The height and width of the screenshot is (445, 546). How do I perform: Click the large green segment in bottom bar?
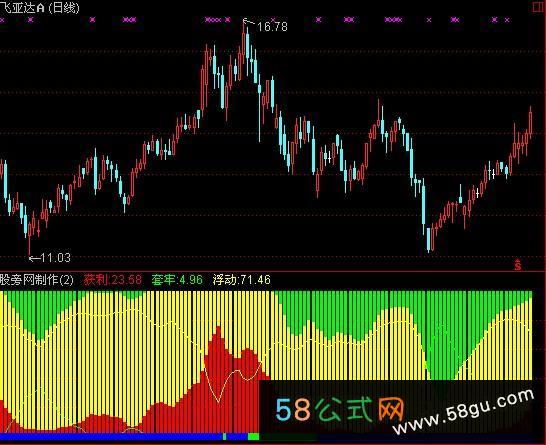coord(254,436)
